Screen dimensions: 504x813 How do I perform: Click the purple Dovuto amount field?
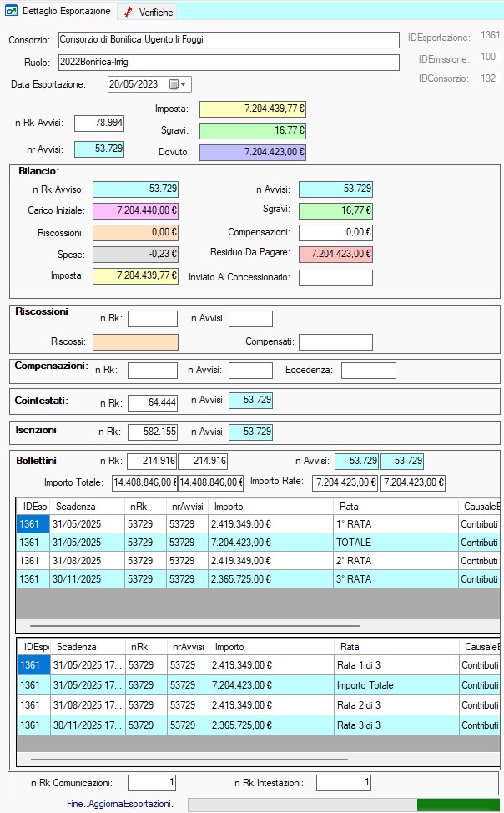[253, 153]
